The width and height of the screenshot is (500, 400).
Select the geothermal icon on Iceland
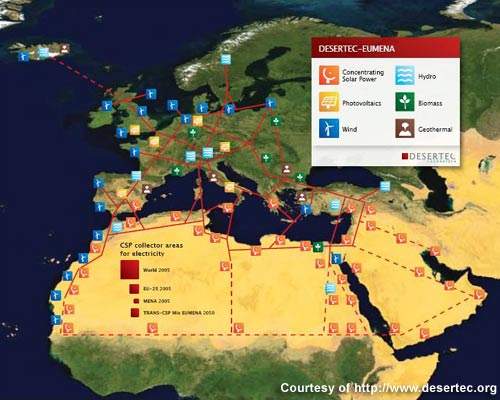(65, 49)
